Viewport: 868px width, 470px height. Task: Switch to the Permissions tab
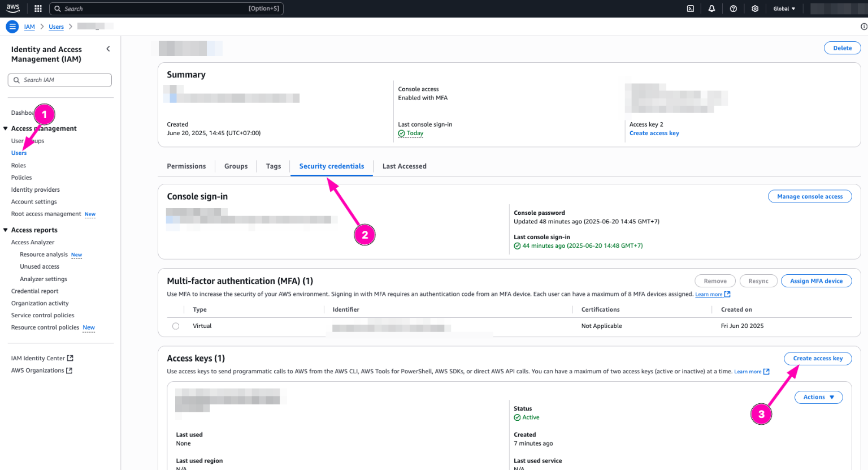pos(186,166)
